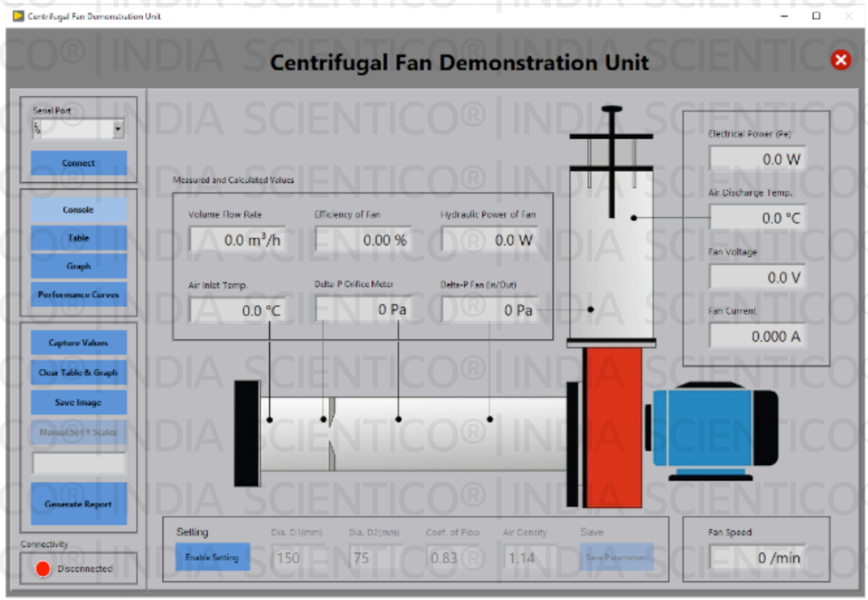Open the Graph view

point(79,266)
